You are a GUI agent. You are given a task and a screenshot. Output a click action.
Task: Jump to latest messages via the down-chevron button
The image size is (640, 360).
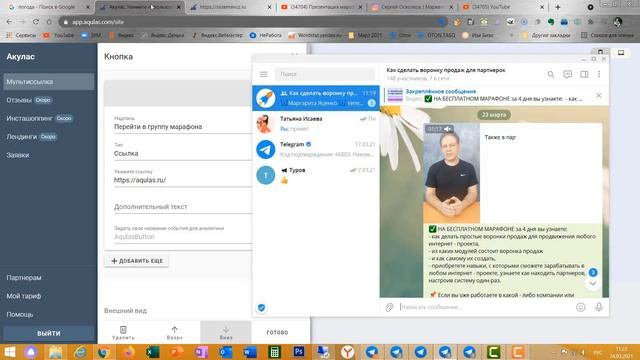pos(593,284)
